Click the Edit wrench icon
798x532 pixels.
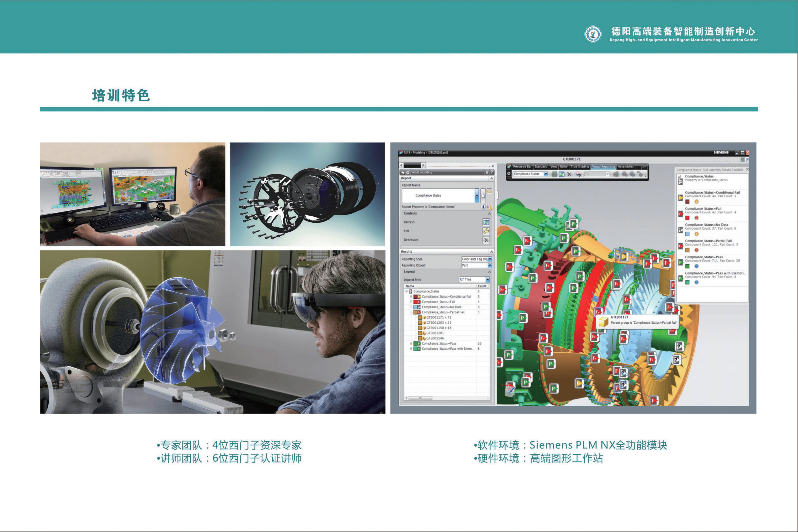point(486,231)
